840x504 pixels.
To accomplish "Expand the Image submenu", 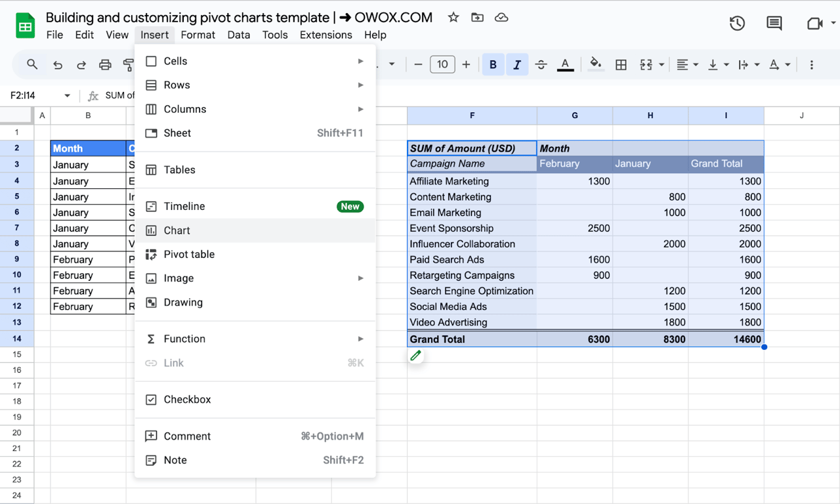I will pos(255,278).
